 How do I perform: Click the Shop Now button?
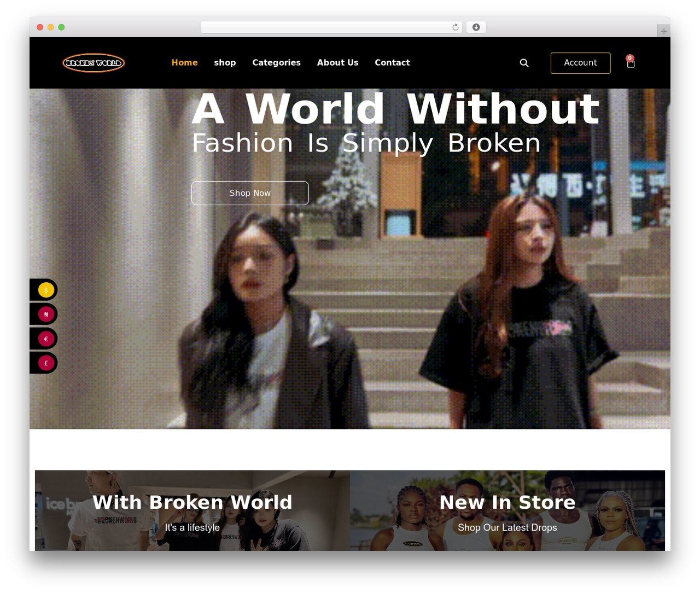(x=250, y=193)
